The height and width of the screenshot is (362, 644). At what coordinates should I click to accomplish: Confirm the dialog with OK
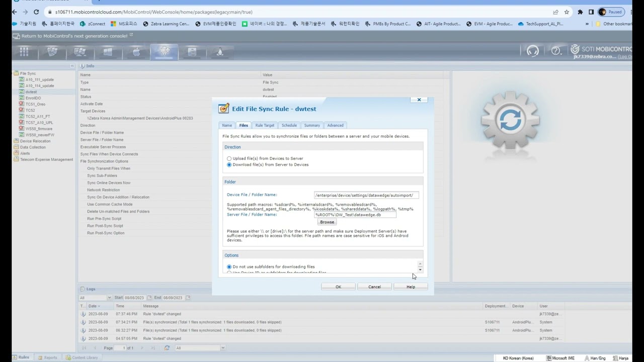pyautogui.click(x=338, y=287)
